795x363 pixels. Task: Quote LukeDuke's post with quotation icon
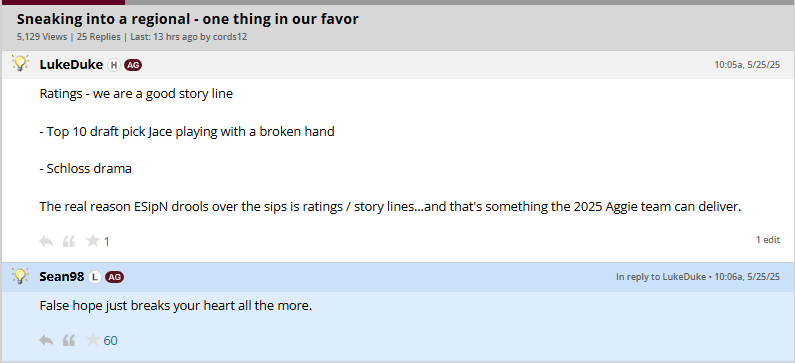(x=69, y=241)
